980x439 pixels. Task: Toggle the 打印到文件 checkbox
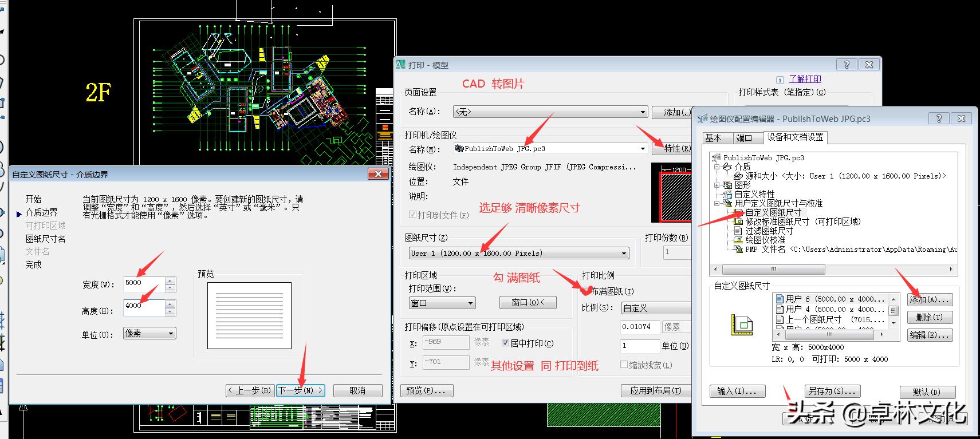coord(412,215)
